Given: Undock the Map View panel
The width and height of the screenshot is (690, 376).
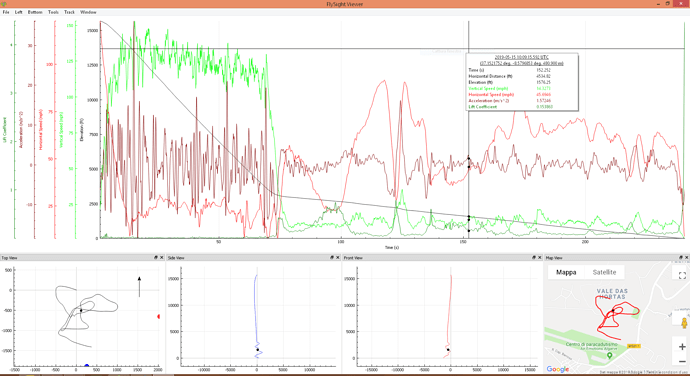Looking at the screenshot, I should pyautogui.click(x=681, y=258).
